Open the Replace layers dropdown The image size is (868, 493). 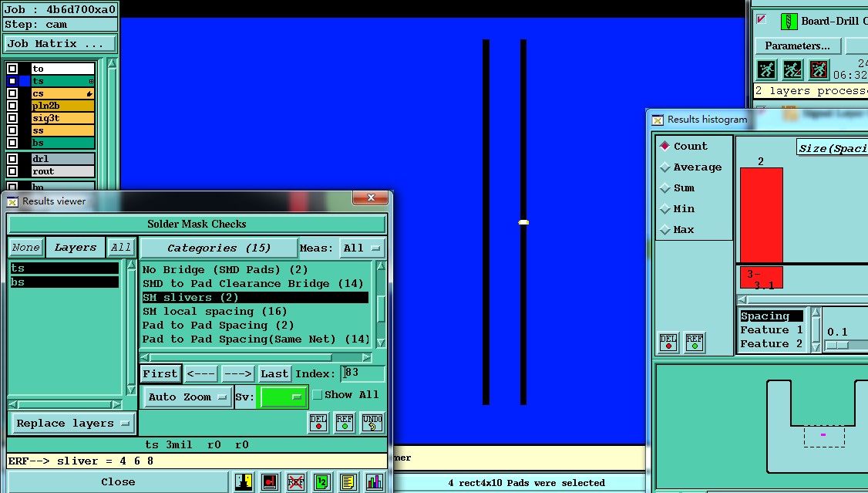(x=72, y=424)
